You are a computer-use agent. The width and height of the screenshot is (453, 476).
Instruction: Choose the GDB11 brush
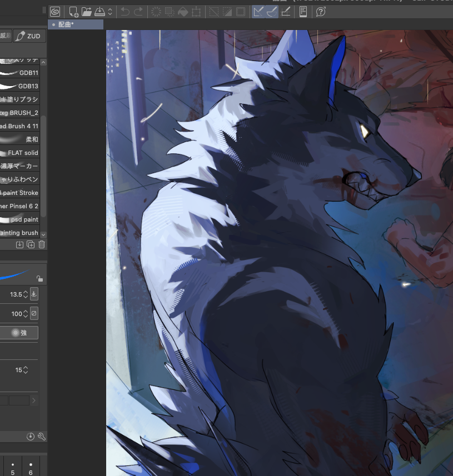[20, 73]
